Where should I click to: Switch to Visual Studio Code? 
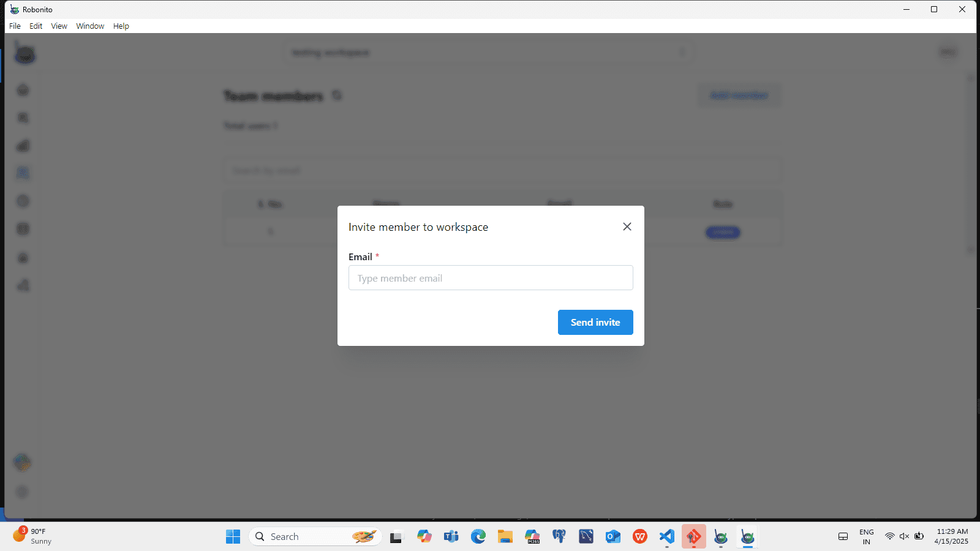click(x=667, y=537)
